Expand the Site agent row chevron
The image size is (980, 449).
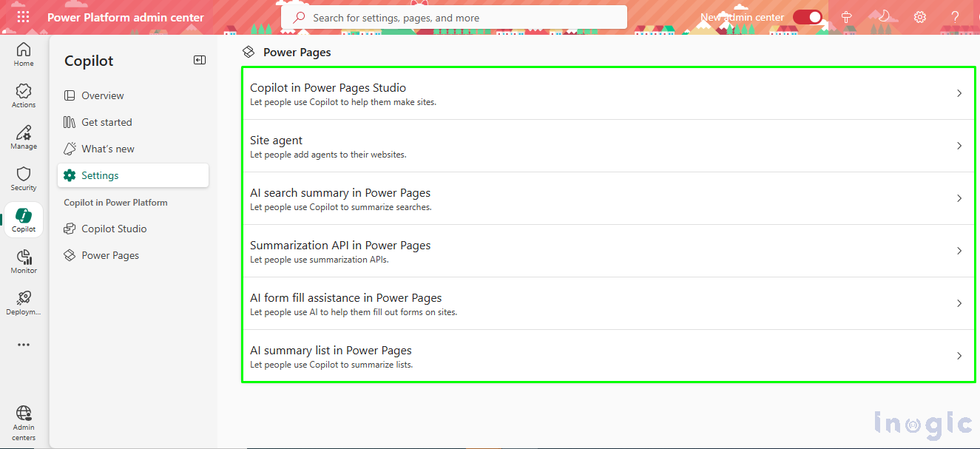959,146
